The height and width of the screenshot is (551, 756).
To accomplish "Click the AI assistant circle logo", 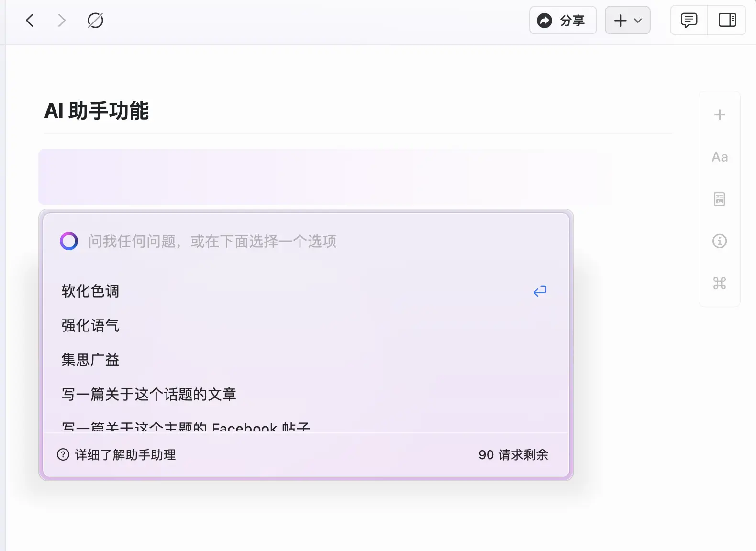I will point(69,241).
